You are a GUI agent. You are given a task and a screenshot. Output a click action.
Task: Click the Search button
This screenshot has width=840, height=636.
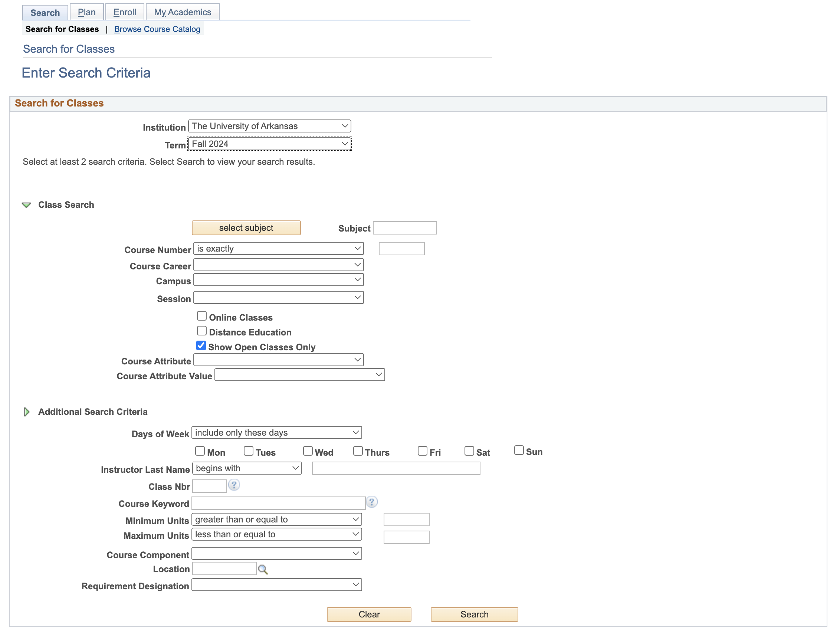474,613
